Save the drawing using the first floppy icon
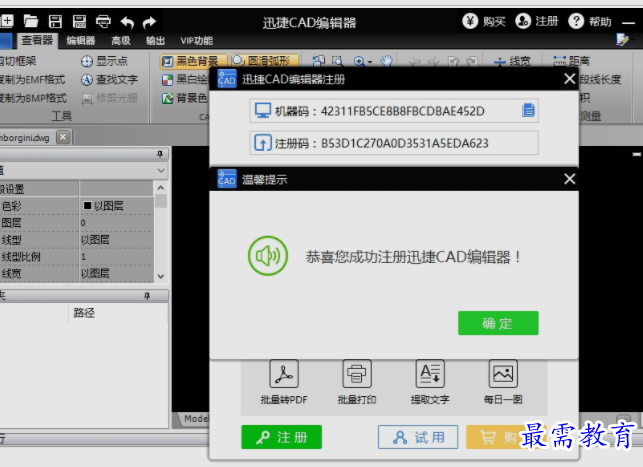Screen dimensions: 643x467 coord(55,21)
